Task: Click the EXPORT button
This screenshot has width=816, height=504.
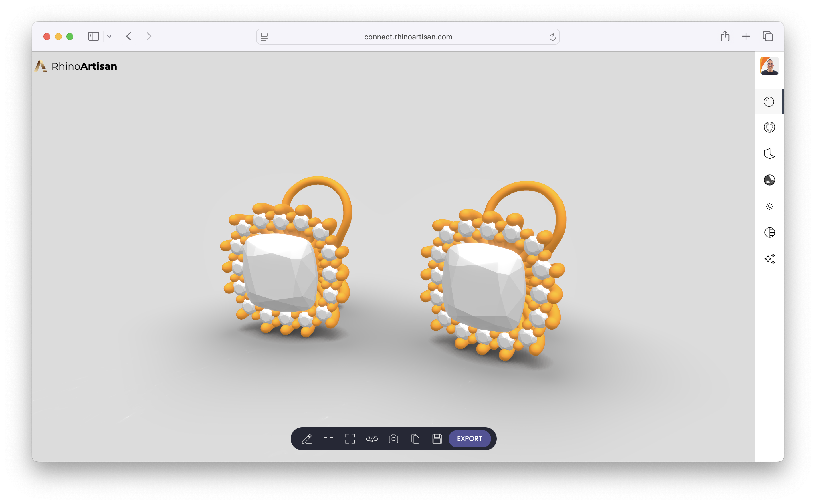Action: point(469,439)
